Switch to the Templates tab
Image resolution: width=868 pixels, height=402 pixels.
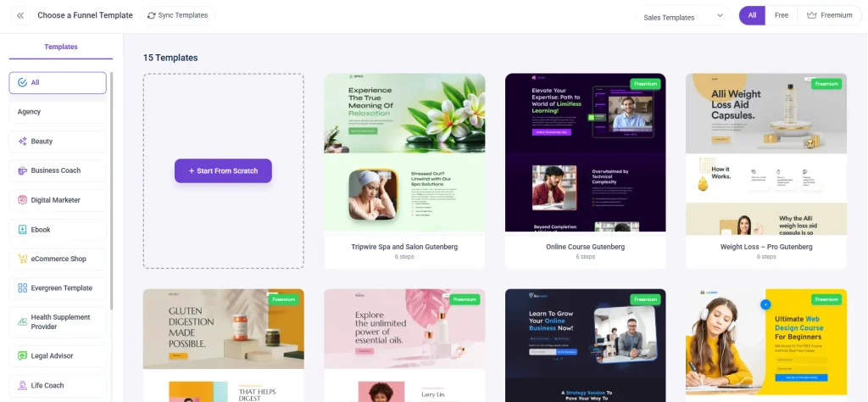click(x=61, y=47)
